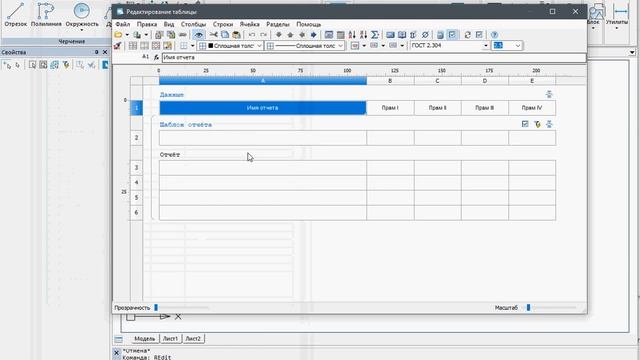Switch to the Лист2 tab
The width and height of the screenshot is (640, 360).
pyautogui.click(x=193, y=339)
